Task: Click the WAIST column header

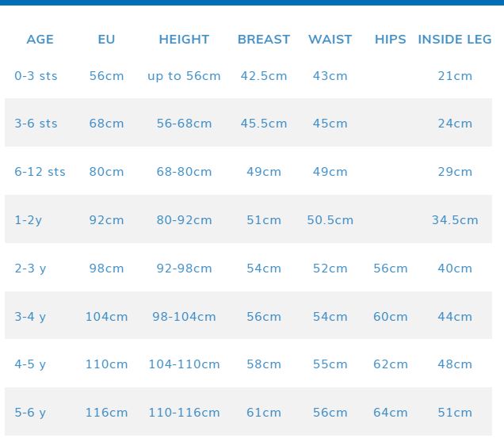Action: (x=330, y=40)
